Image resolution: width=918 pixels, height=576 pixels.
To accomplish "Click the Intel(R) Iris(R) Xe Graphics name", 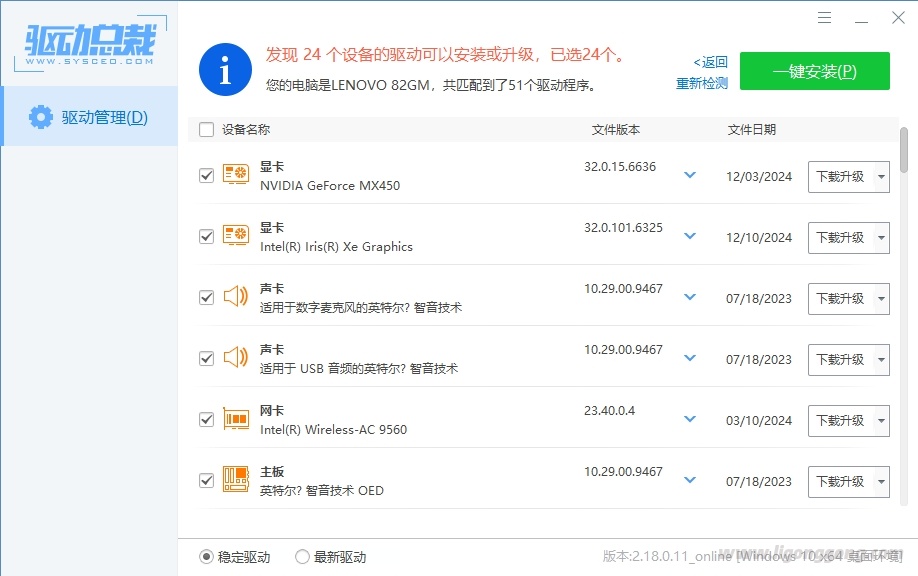I will 337,247.
